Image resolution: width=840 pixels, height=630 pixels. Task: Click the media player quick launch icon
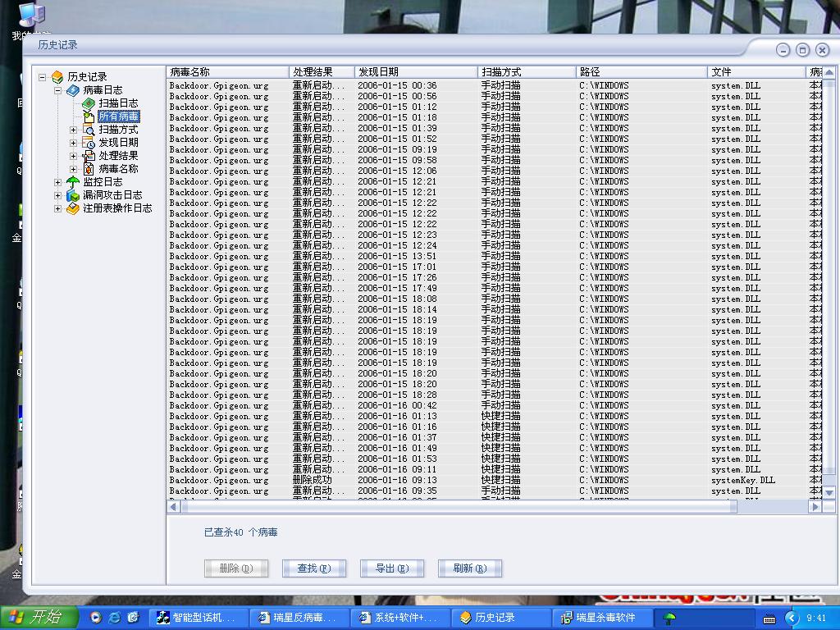(95, 618)
